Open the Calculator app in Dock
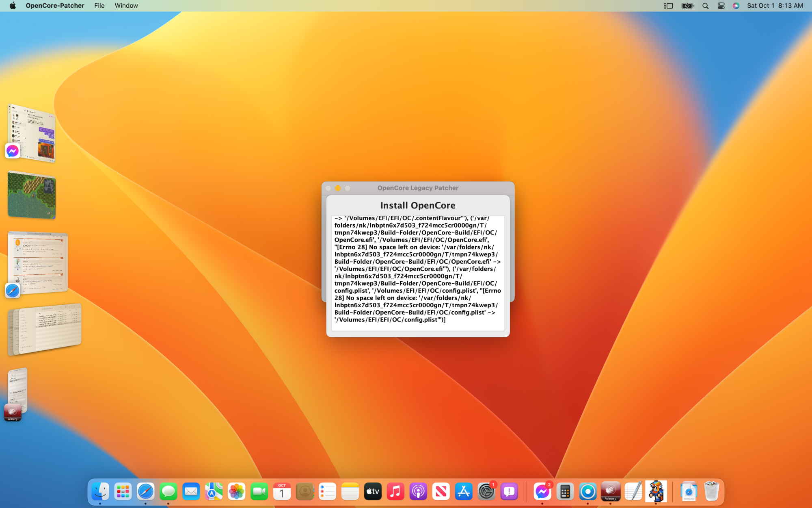Viewport: 812px width, 508px height. point(565,492)
